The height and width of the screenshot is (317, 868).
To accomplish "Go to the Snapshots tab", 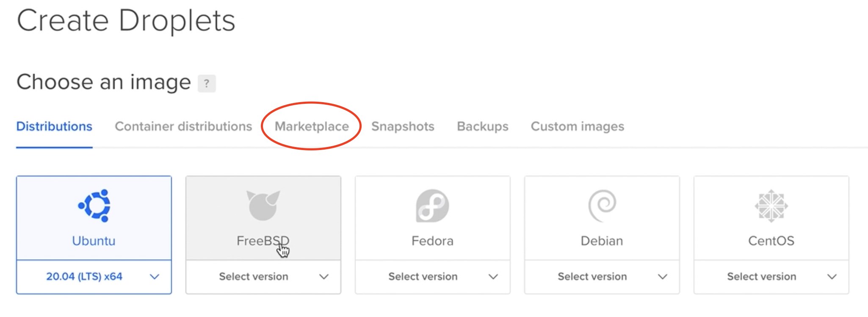I will 403,126.
